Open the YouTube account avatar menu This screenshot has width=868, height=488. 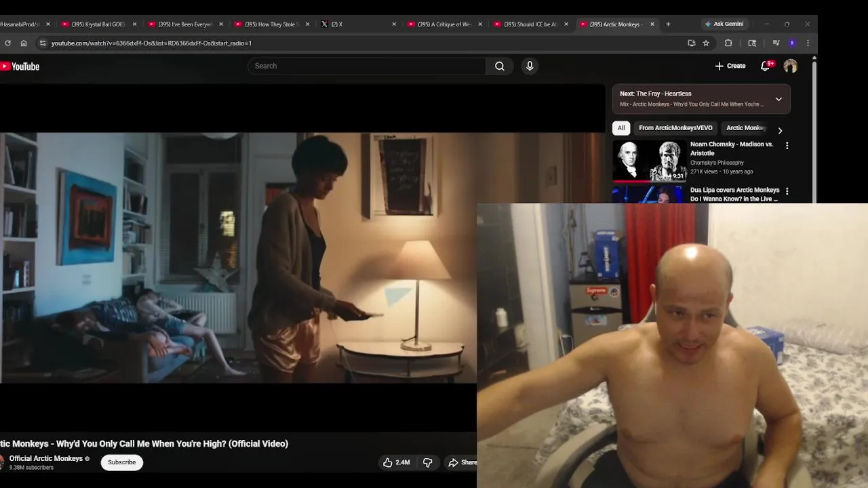[x=790, y=66]
